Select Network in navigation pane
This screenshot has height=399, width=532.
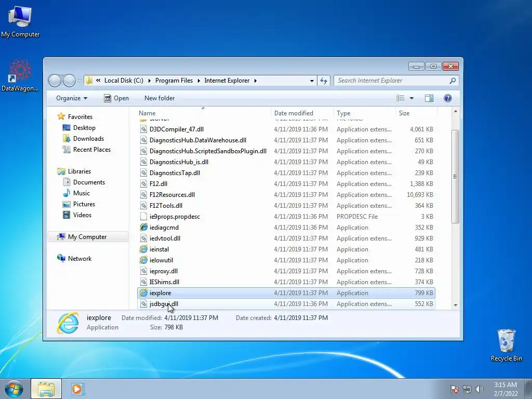(x=79, y=259)
